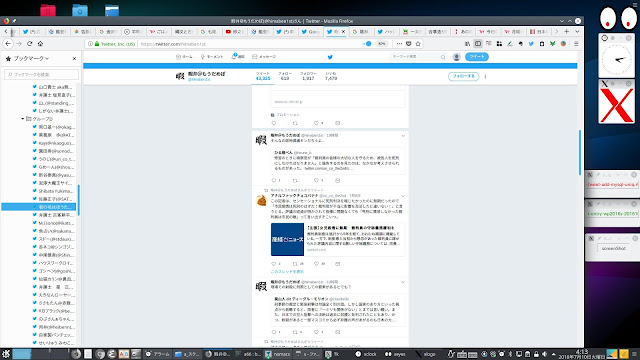Collapse the グループD bookmark folder
The height and width of the screenshot is (360, 640).
23,119
